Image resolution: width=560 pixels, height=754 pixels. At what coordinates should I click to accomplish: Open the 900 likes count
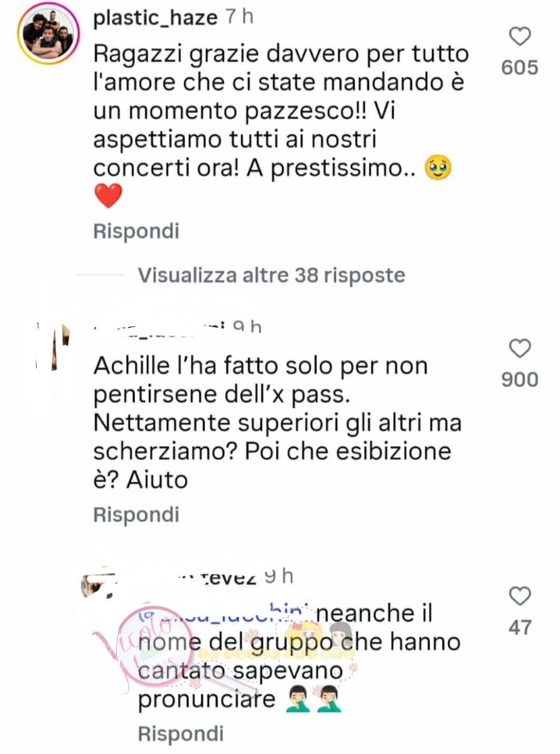[520, 379]
